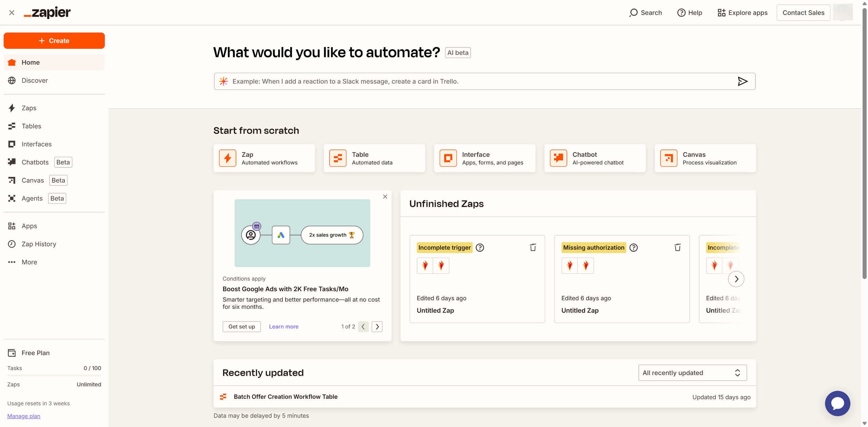
Task: Click the Tasks usage progress bar
Action: [54, 375]
